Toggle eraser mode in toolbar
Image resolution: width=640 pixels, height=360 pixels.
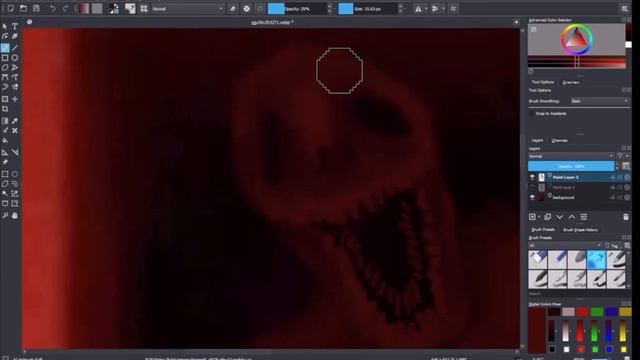233,9
